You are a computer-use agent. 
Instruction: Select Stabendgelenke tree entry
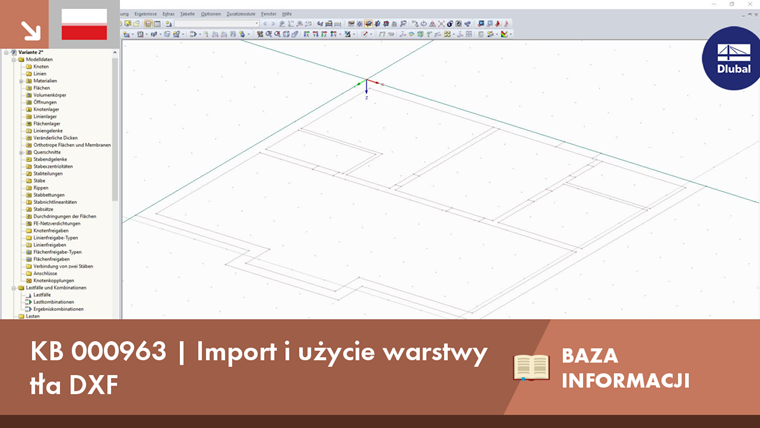point(50,159)
